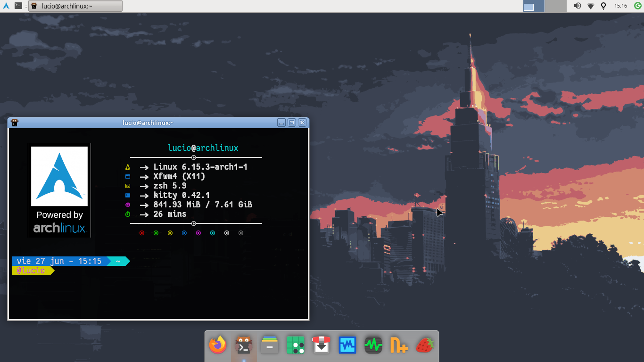The width and height of the screenshot is (644, 362).
Task: Click the green stopwatch glyph beside 26 mins
Action: coord(127,214)
